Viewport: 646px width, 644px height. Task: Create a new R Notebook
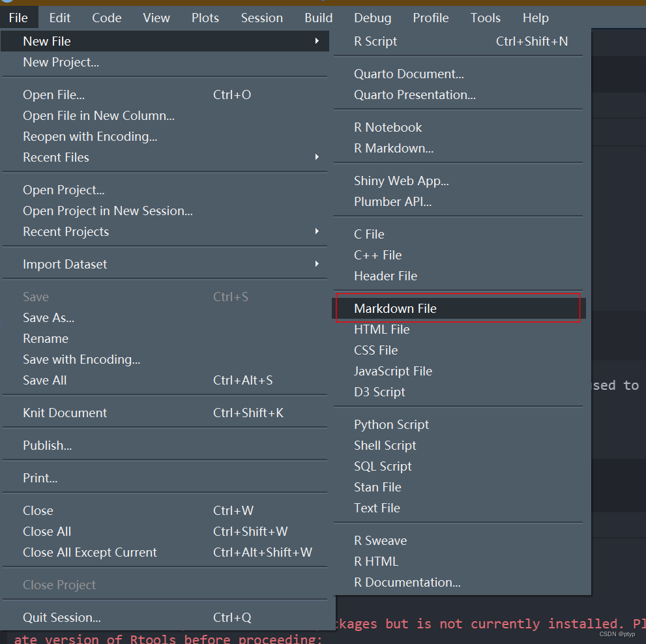click(x=458, y=127)
